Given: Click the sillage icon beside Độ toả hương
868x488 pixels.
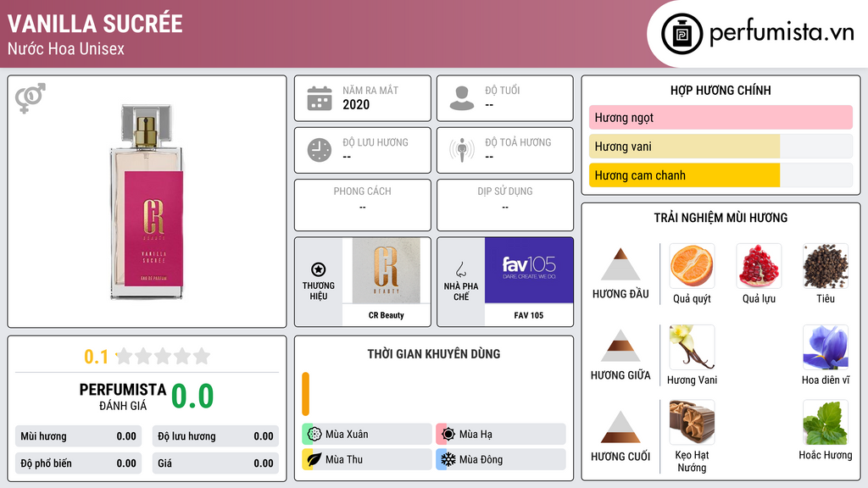Looking at the screenshot, I should 462,150.
